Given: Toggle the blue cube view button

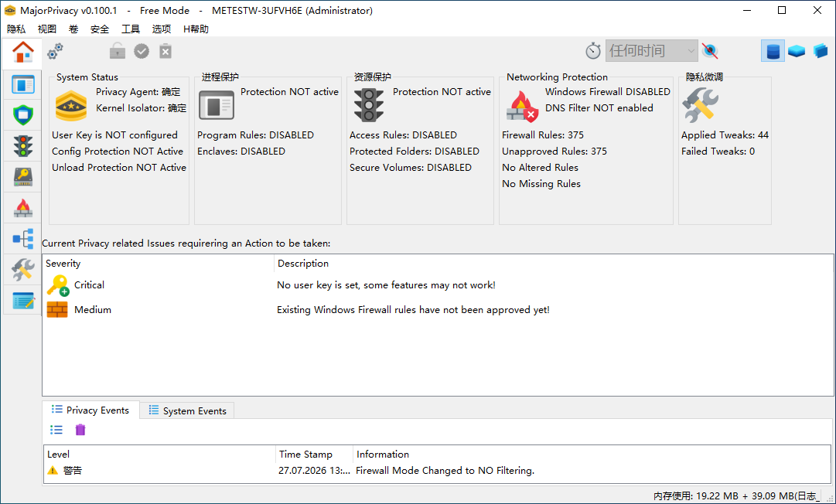Looking at the screenshot, I should click(821, 51).
